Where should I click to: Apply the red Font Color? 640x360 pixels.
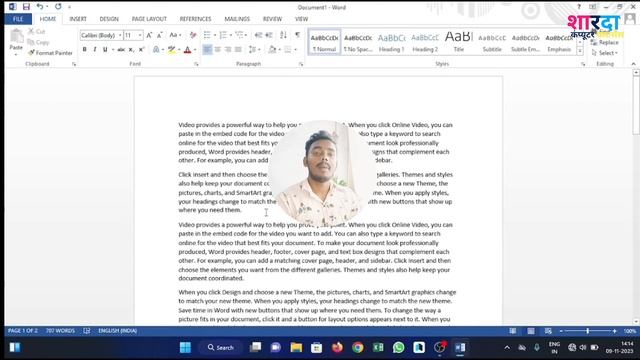tap(187, 49)
